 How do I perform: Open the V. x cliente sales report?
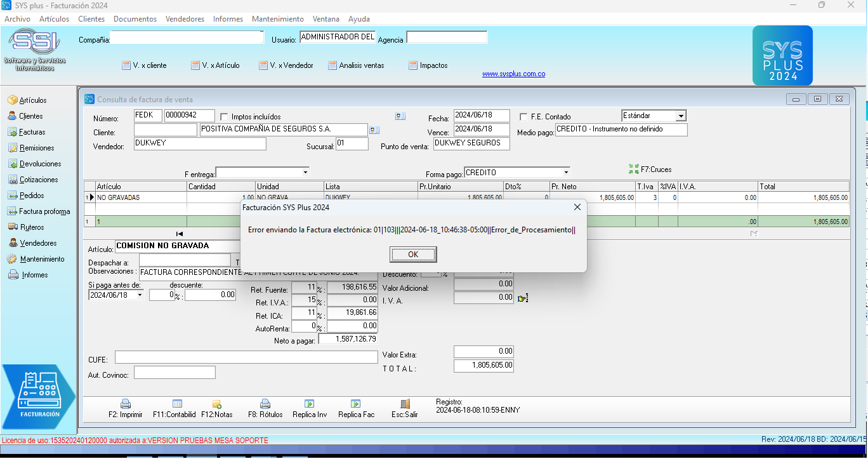pyautogui.click(x=144, y=65)
